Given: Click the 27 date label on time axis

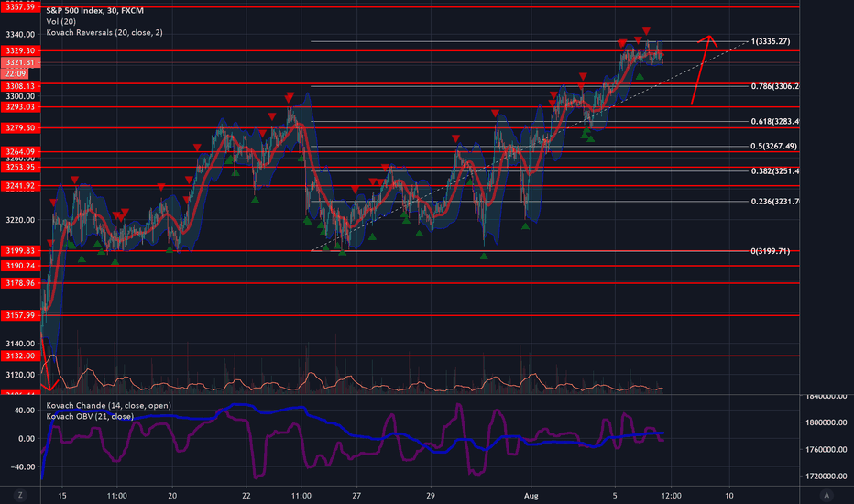Looking at the screenshot, I should [x=356, y=495].
